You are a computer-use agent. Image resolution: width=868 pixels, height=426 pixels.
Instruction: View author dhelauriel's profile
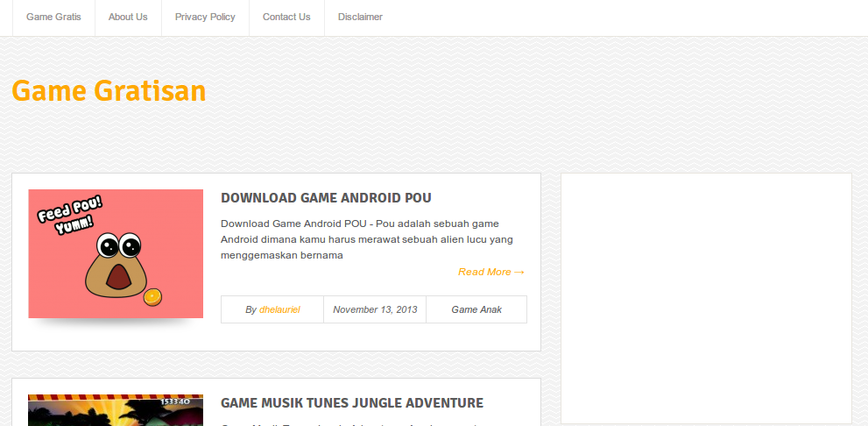click(279, 309)
